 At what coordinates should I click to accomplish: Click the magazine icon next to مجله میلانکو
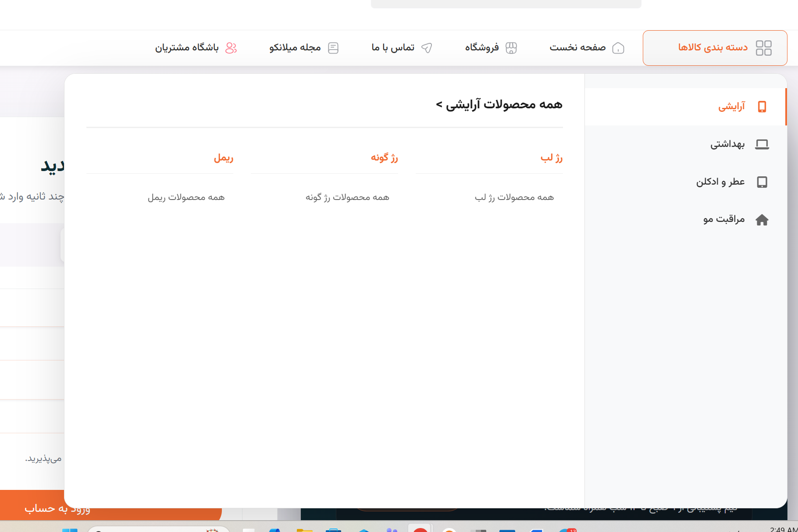tap(333, 48)
